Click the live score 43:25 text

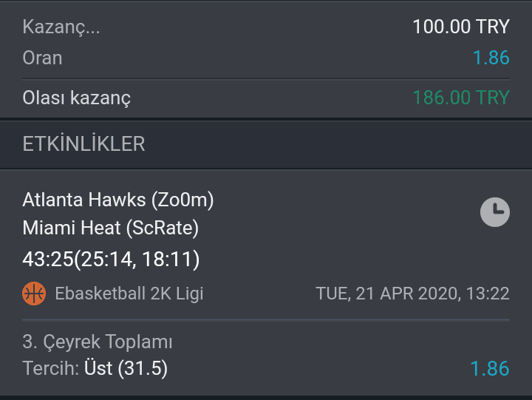click(48, 259)
